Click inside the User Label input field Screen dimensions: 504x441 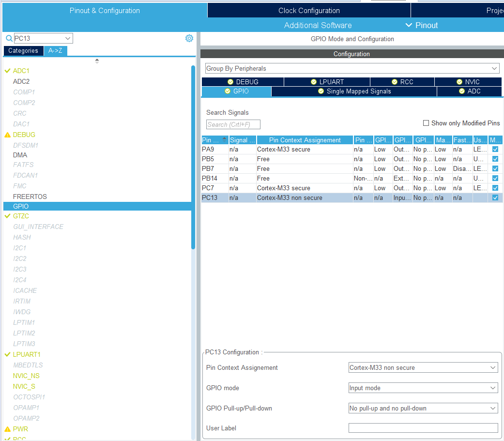pyautogui.click(x=423, y=428)
